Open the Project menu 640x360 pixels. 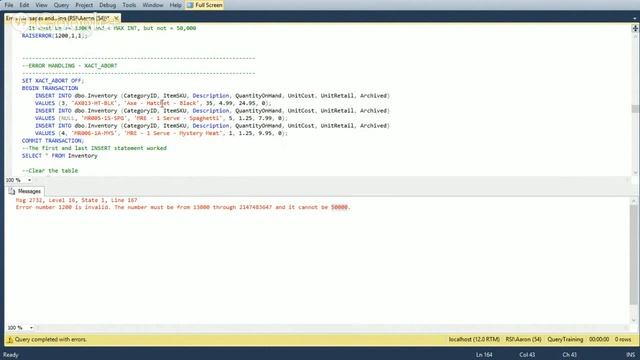coord(84,5)
